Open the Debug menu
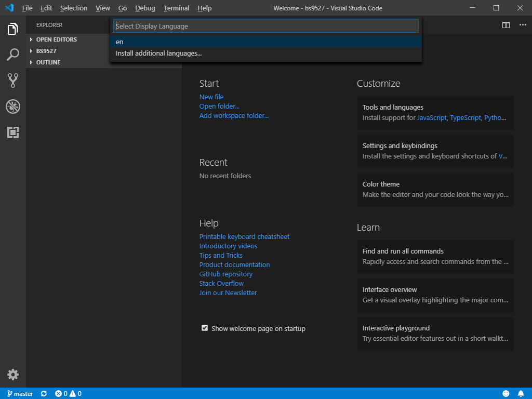Image resolution: width=532 pixels, height=399 pixels. pyautogui.click(x=145, y=8)
